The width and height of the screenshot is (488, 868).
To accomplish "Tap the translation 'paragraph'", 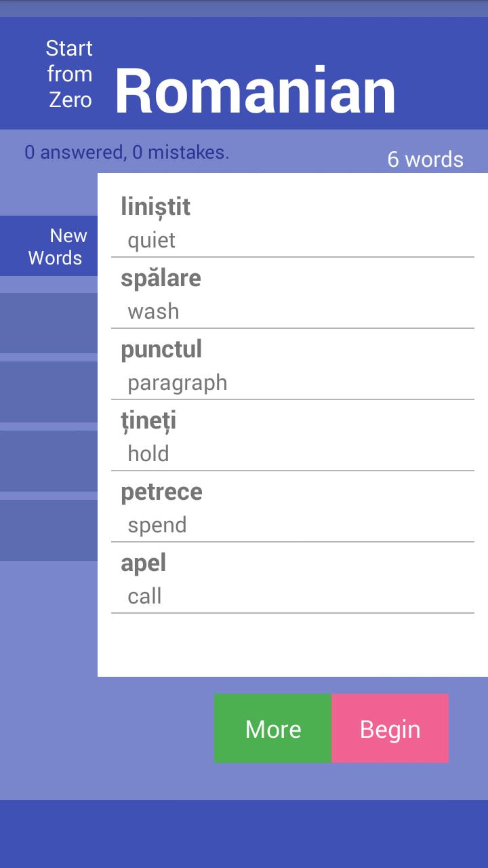I will coord(178,382).
